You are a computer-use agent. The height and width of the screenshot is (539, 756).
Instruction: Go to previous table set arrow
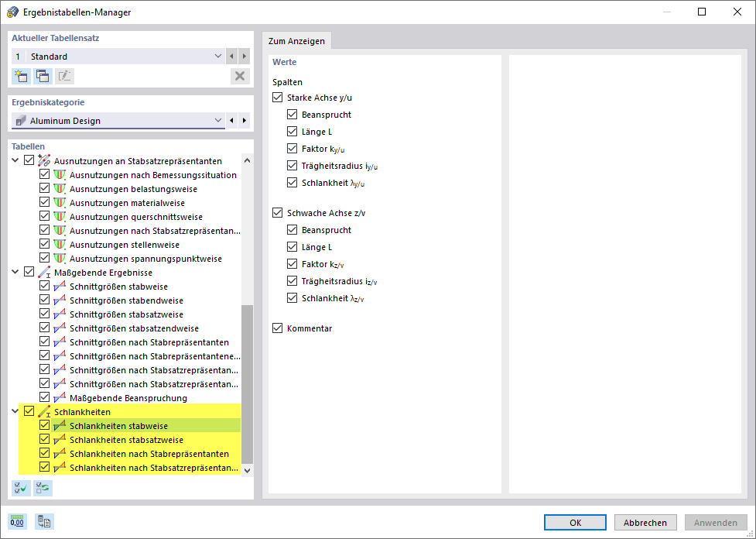pos(232,57)
